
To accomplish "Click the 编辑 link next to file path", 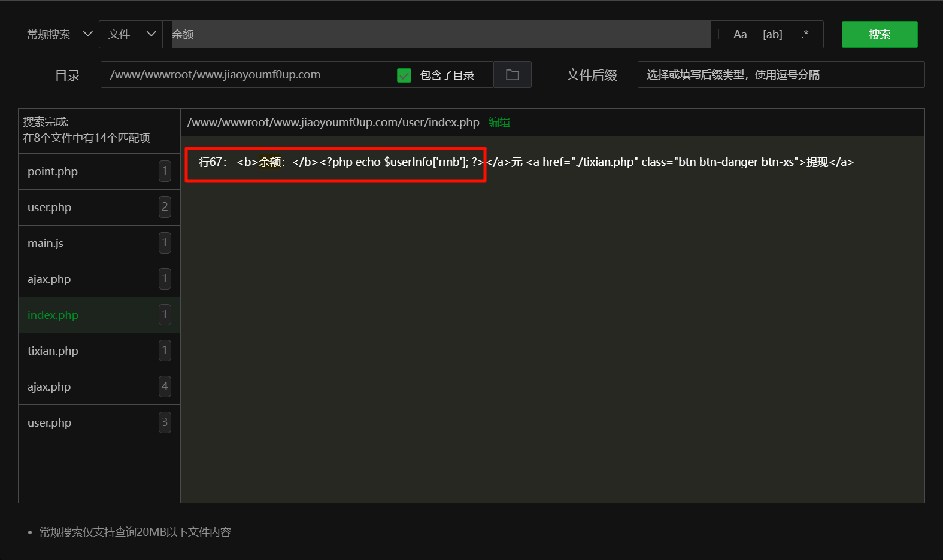I will pyautogui.click(x=499, y=123).
